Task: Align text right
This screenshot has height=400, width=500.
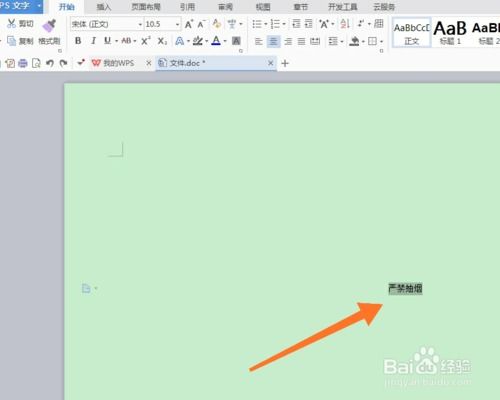Action: (288, 41)
